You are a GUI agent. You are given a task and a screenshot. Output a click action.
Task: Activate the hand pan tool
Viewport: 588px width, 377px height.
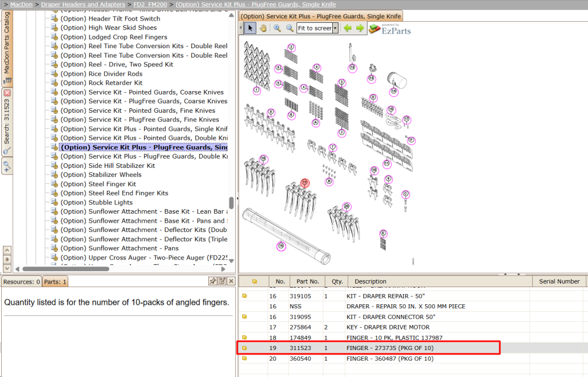tap(263, 28)
